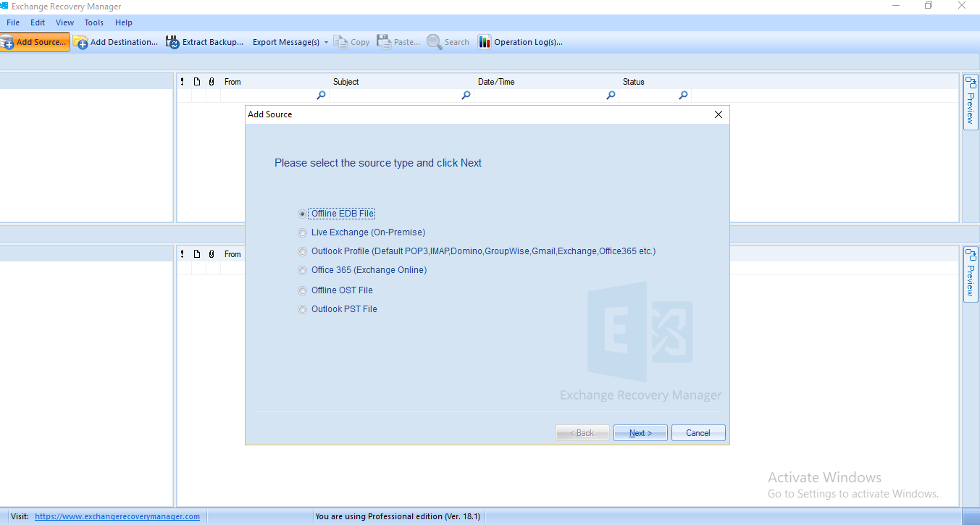Click the Copy toolbar icon
The height and width of the screenshot is (525, 980).
pyautogui.click(x=340, y=42)
